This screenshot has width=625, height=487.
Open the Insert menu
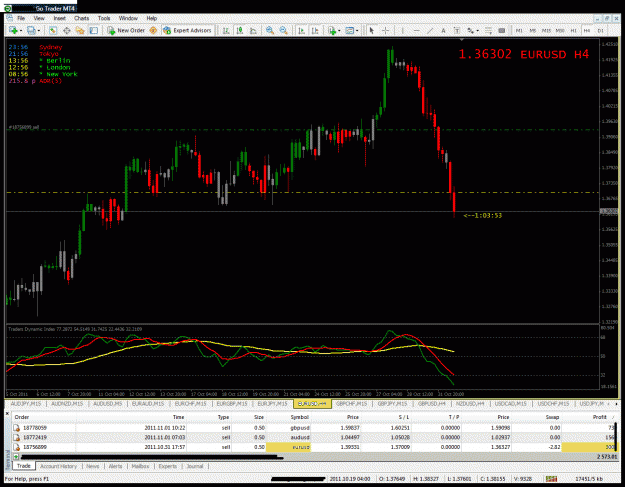tap(59, 18)
